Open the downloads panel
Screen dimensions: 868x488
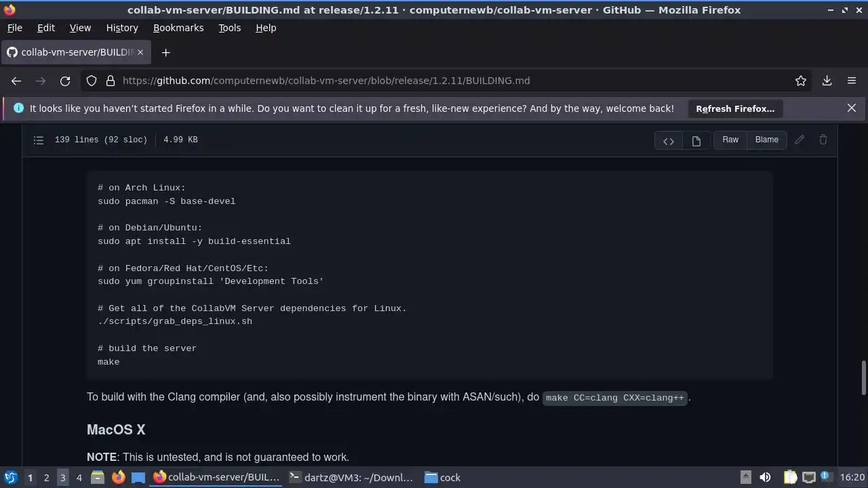827,81
